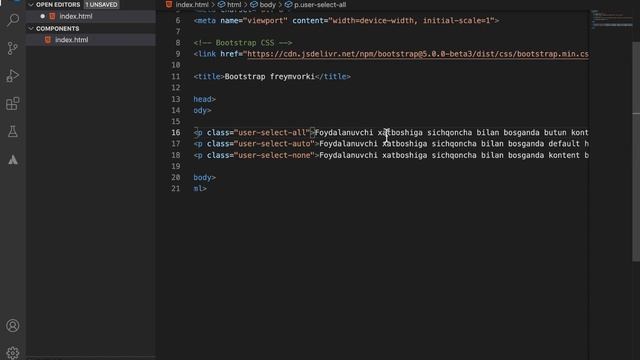Open the Manage gear menu
This screenshot has width=640, height=360.
[x=13, y=353]
